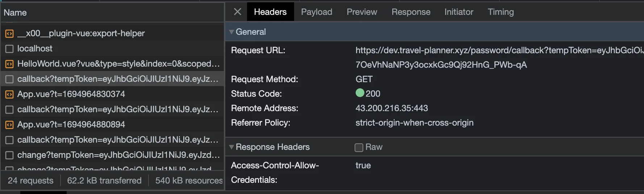644x194 pixels.
Task: Collapse the General section
Action: point(231,32)
